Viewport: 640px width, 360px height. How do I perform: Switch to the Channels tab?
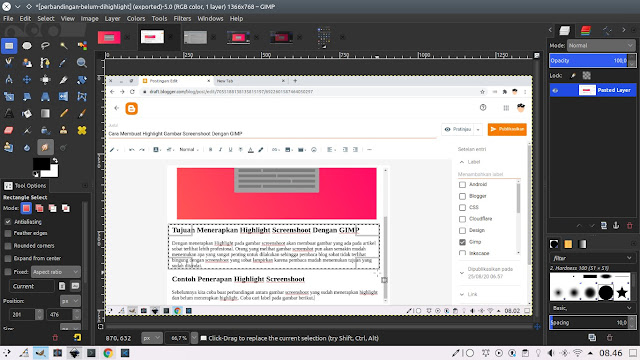tap(586, 30)
